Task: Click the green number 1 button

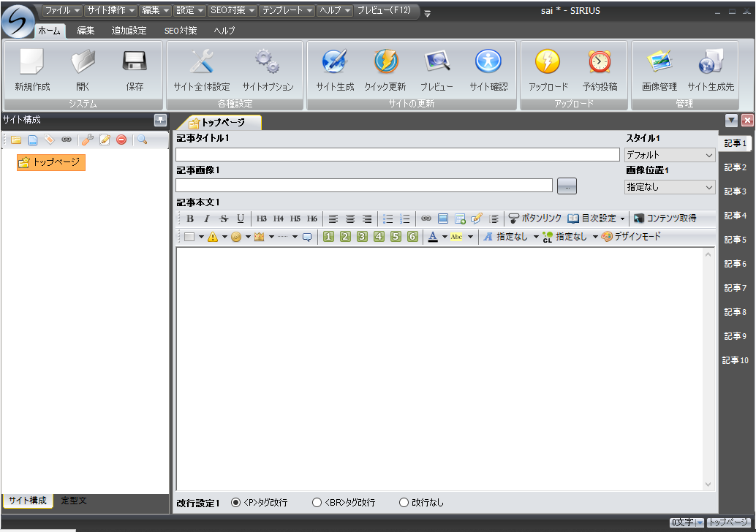Action: pos(328,237)
